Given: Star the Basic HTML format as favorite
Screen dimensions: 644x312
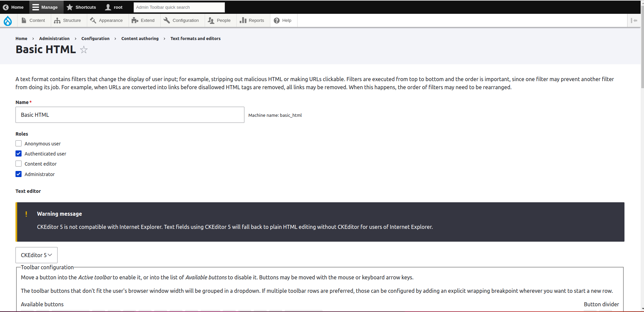Looking at the screenshot, I should click(x=83, y=49).
